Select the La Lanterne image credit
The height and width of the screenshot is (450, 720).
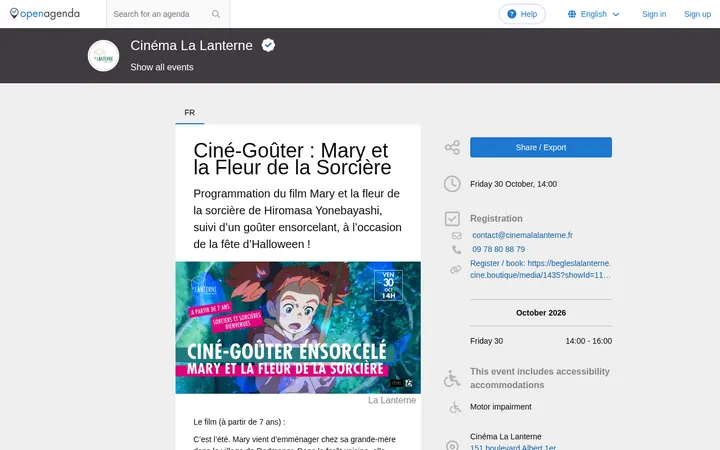click(392, 400)
